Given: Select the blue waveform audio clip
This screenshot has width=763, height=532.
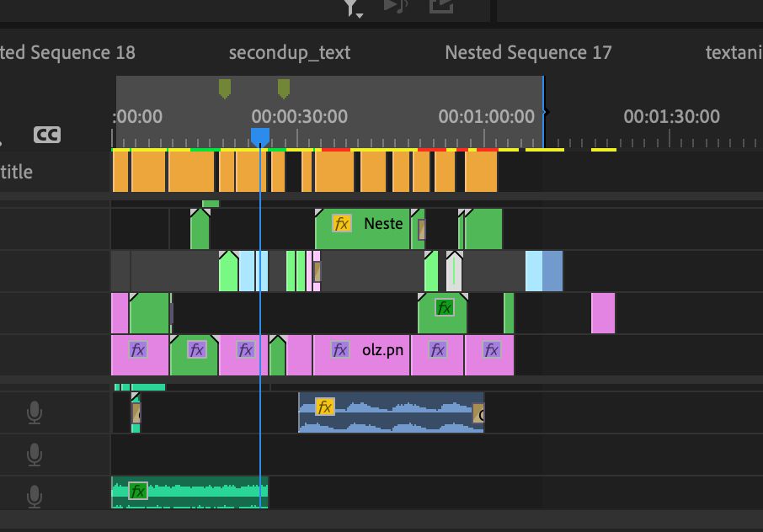Looking at the screenshot, I should pyautogui.click(x=392, y=412).
